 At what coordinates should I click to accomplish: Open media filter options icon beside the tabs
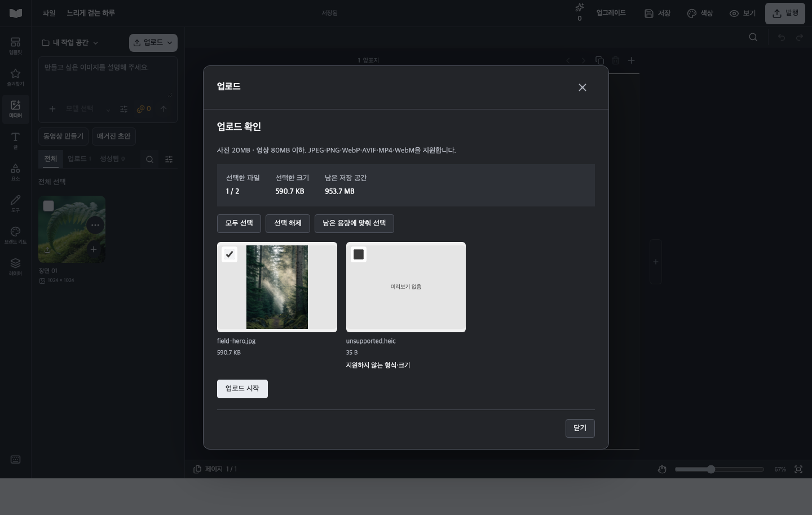(169, 160)
